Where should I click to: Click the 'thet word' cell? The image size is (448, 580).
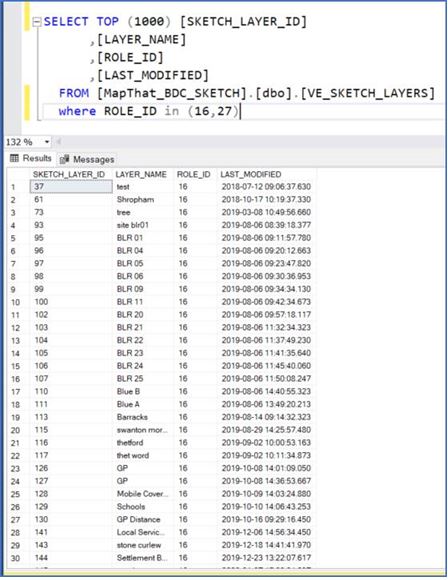tap(143, 456)
